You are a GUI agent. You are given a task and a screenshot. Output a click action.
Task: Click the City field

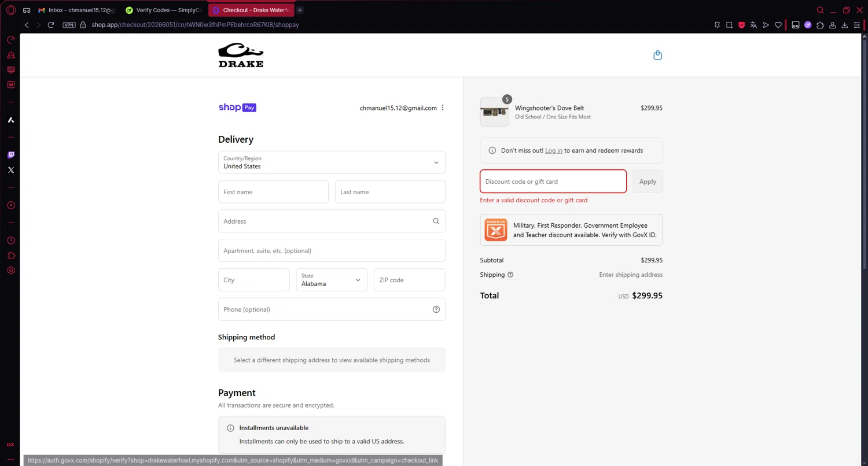tap(253, 280)
